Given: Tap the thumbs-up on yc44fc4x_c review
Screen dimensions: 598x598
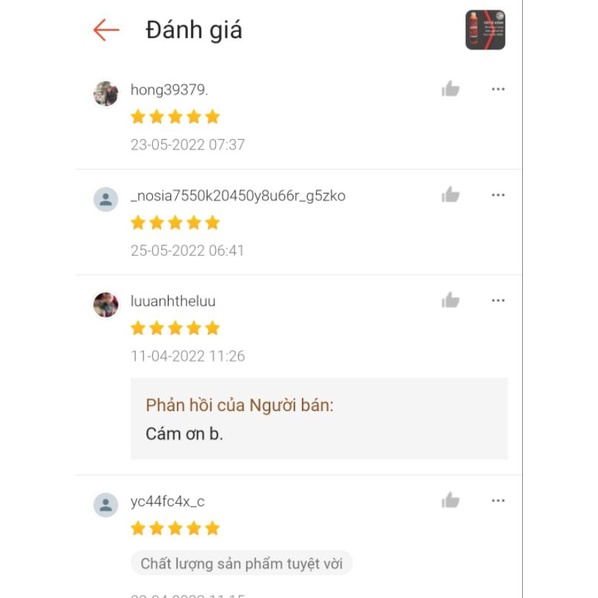Looking at the screenshot, I should click(x=450, y=500).
